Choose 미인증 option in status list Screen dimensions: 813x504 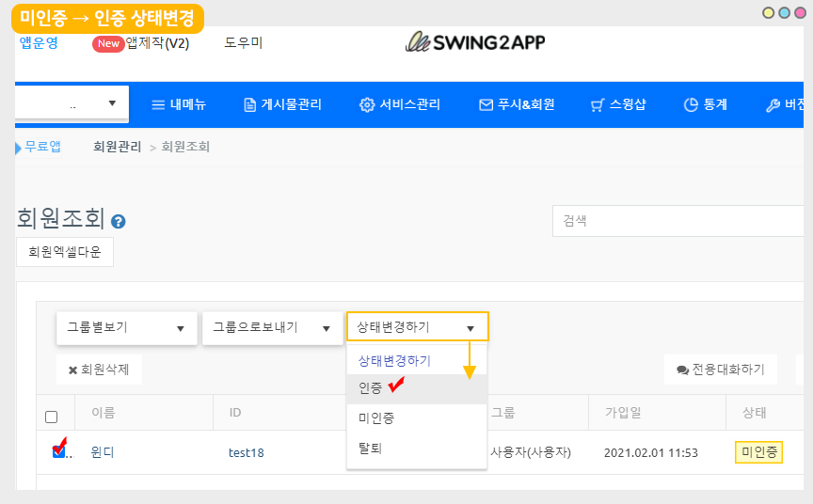376,417
